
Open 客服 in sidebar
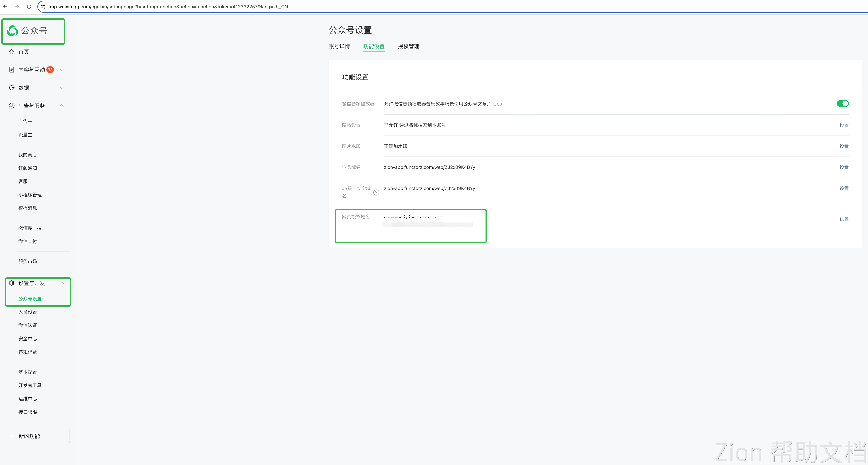23,181
